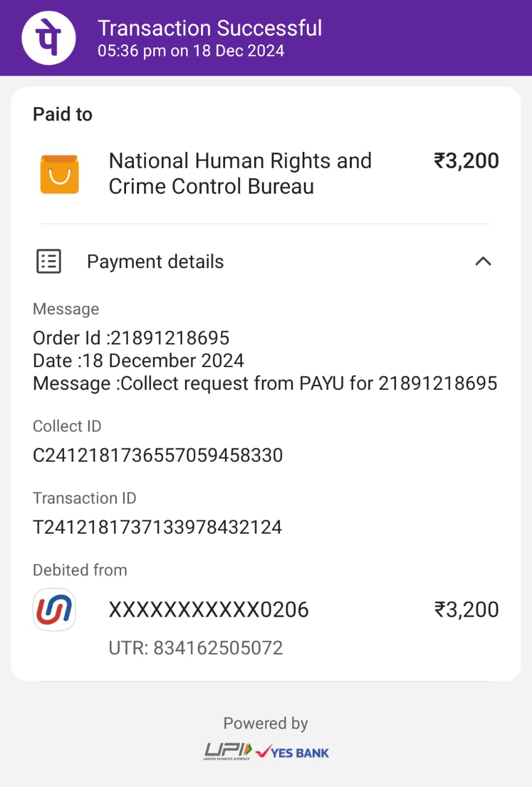Click the UPI logo at bottom
The width and height of the screenshot is (532, 787).
pos(228,751)
